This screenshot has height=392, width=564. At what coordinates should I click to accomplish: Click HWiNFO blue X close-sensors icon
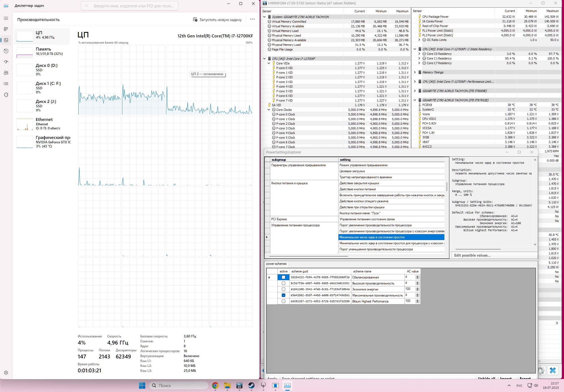click(x=553, y=370)
